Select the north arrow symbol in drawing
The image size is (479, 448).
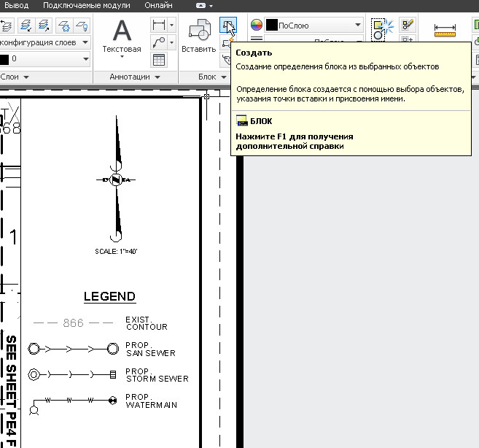tap(116, 179)
